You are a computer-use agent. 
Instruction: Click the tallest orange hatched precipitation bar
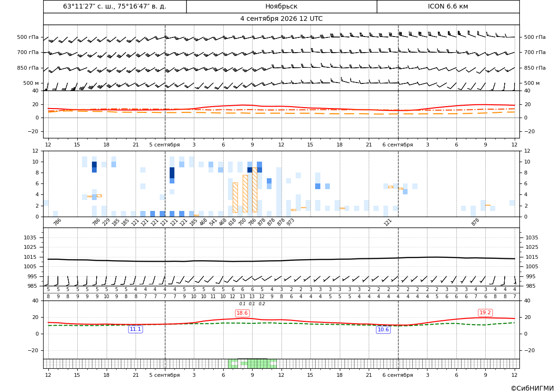254,190
